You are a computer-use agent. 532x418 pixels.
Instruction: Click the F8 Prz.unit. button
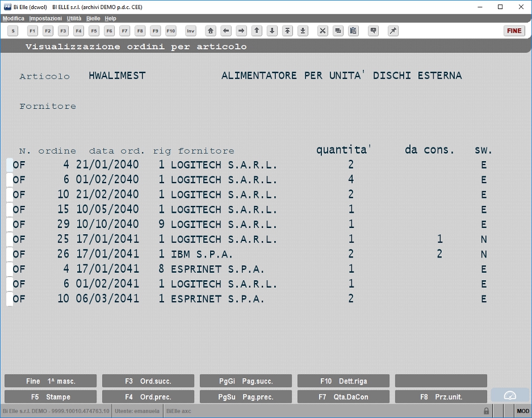[441, 396]
